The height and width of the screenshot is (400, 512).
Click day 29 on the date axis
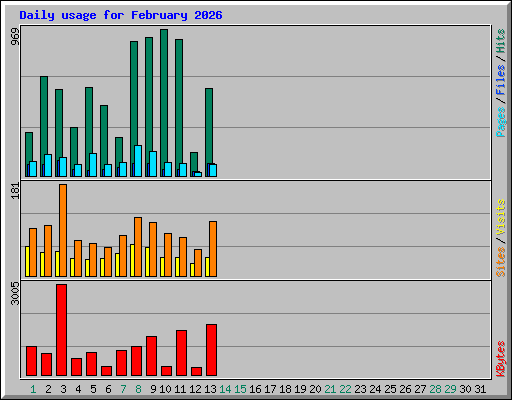(x=450, y=389)
